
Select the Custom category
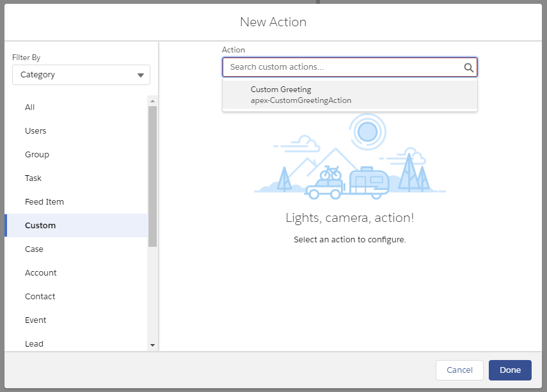click(x=40, y=225)
